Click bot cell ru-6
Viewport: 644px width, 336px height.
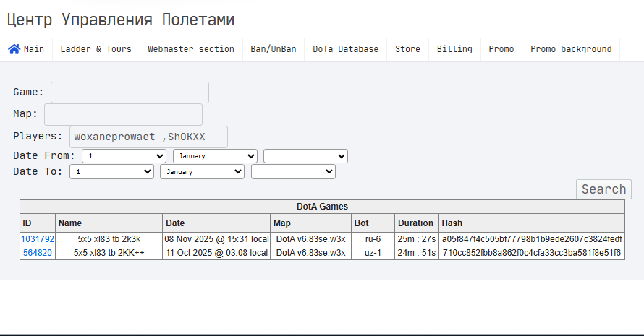pos(373,239)
